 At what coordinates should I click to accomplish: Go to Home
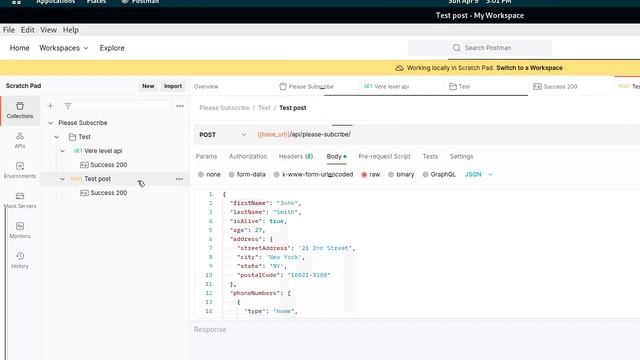coord(20,48)
